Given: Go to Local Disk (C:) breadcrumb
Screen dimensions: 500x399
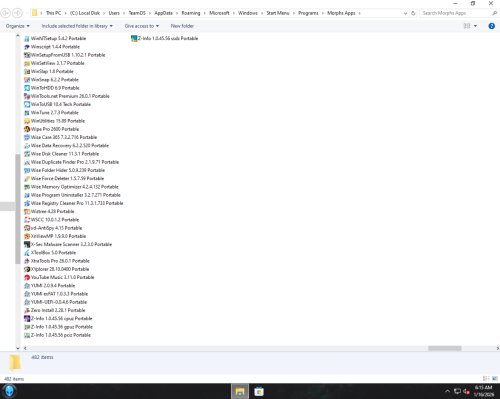Looking at the screenshot, I should click(85, 13).
